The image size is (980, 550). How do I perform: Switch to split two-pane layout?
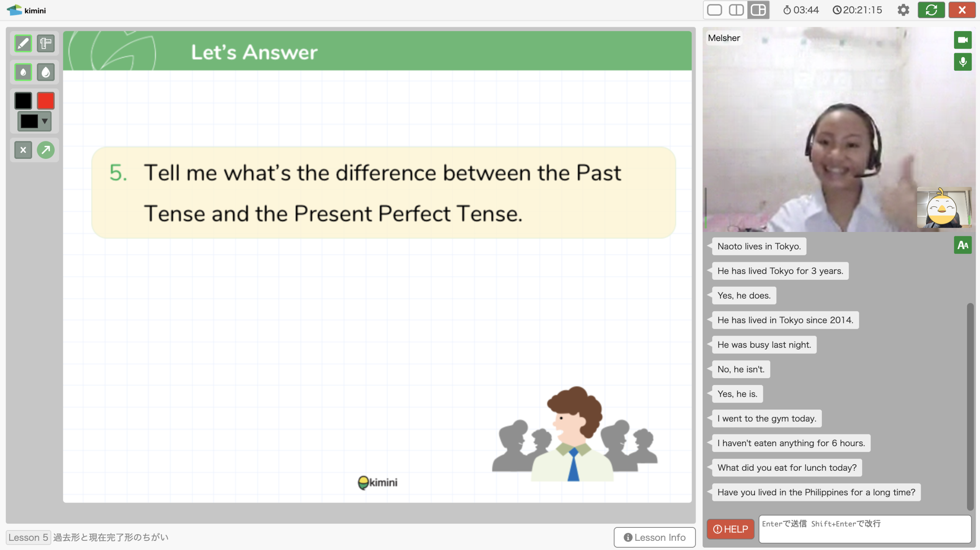point(736,10)
